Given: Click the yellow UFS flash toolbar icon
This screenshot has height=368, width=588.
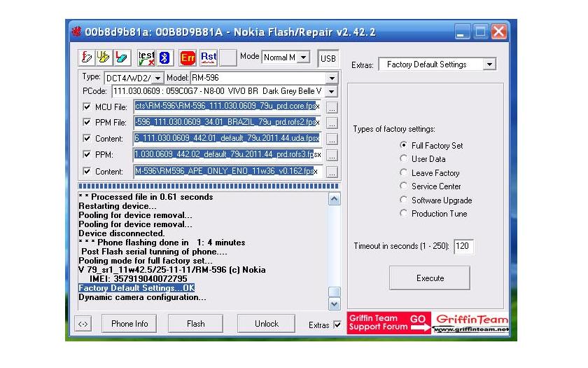Looking at the screenshot, I should [x=103, y=57].
